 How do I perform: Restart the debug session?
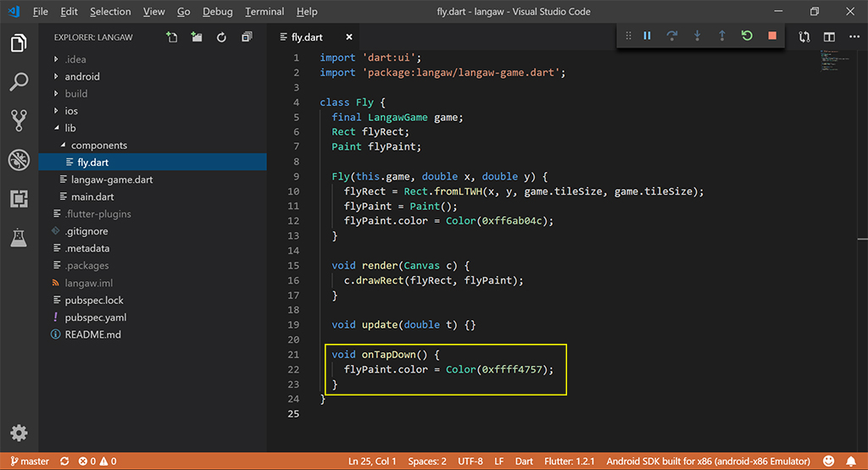point(746,36)
